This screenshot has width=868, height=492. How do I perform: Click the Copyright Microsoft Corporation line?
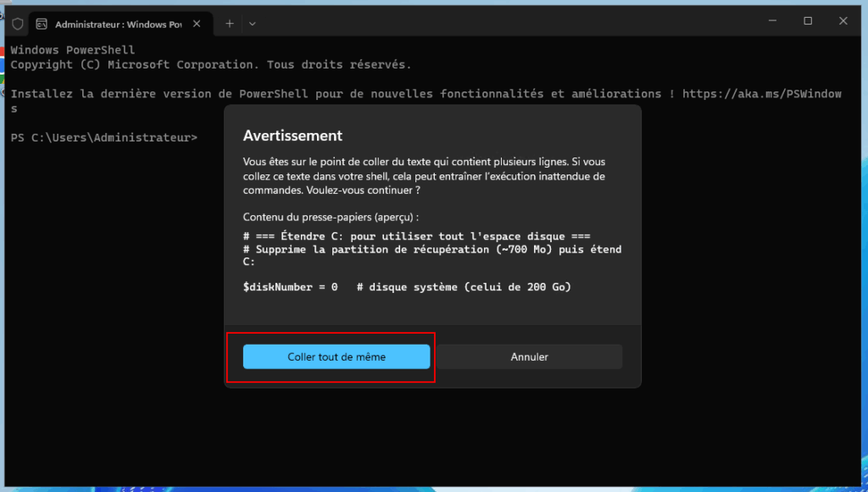[x=212, y=64]
